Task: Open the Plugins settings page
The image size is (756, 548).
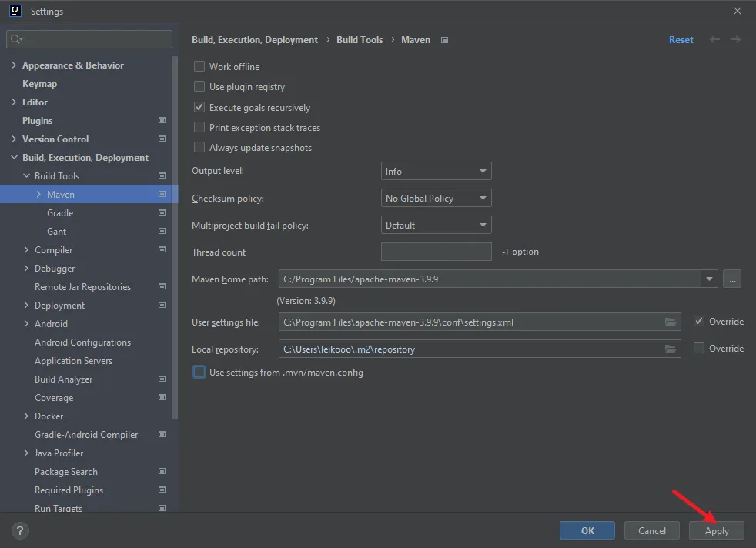Action: coord(37,121)
